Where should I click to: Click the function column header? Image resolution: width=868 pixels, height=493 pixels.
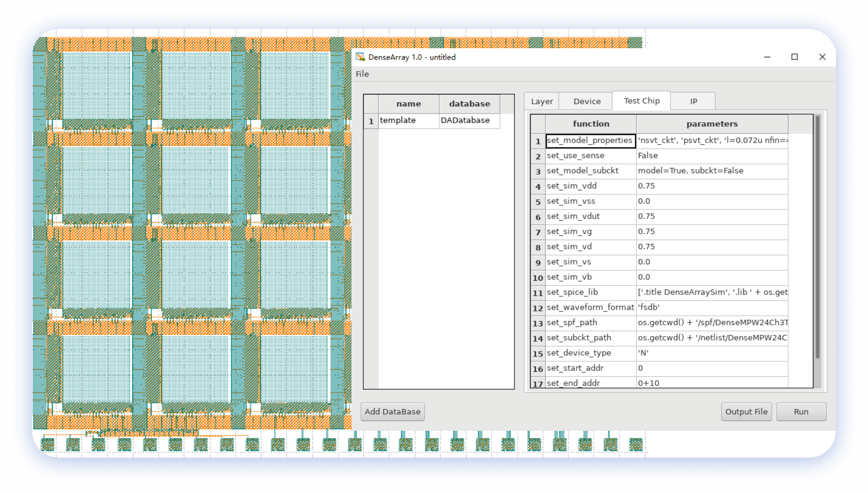(x=590, y=124)
